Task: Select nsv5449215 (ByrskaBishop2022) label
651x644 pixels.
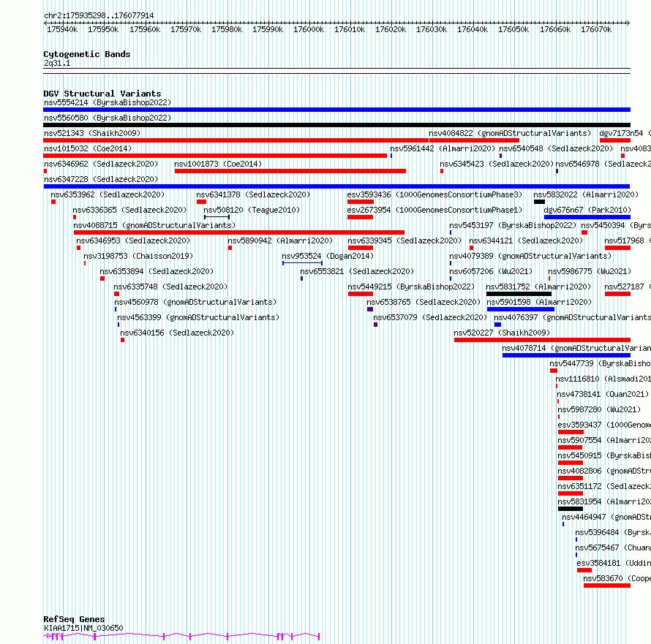Action: click(411, 287)
